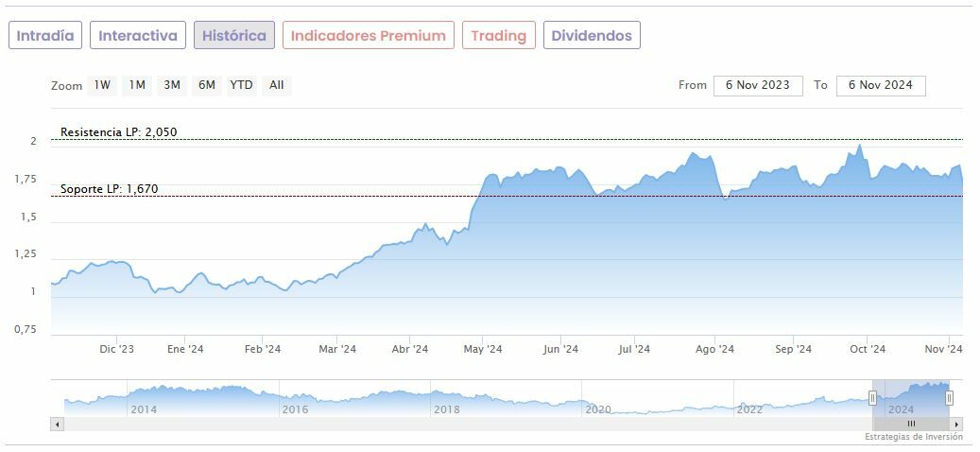Go to the Trading tab
This screenshot has width=980, height=452.
(x=498, y=36)
